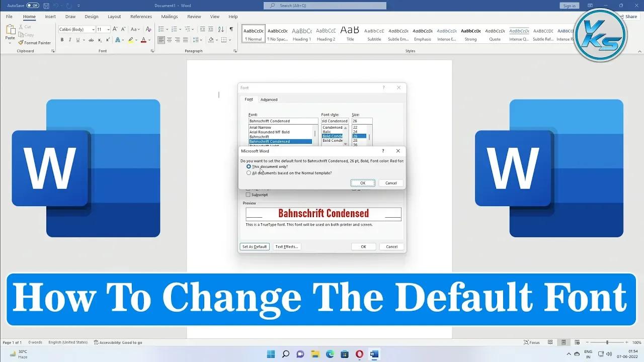Image resolution: width=644 pixels, height=362 pixels.
Task: Toggle Italic formatting in ribbon
Action: [69, 40]
